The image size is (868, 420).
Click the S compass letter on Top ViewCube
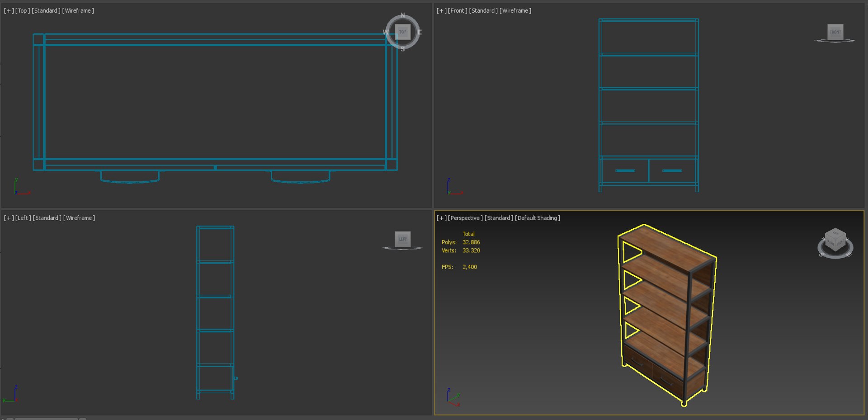402,49
